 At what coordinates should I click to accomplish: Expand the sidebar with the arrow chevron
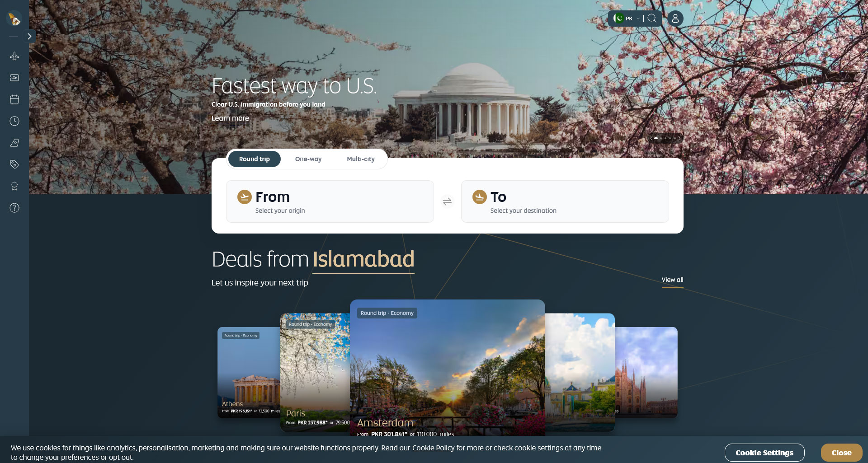29,36
